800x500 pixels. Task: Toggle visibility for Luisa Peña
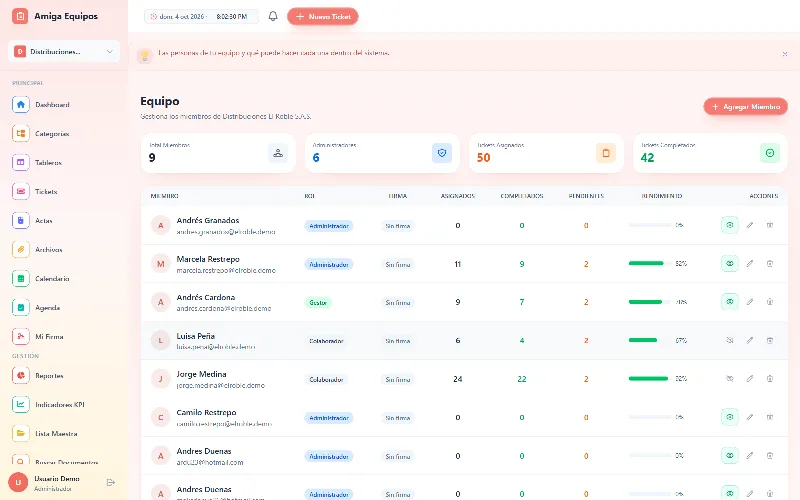click(730, 340)
